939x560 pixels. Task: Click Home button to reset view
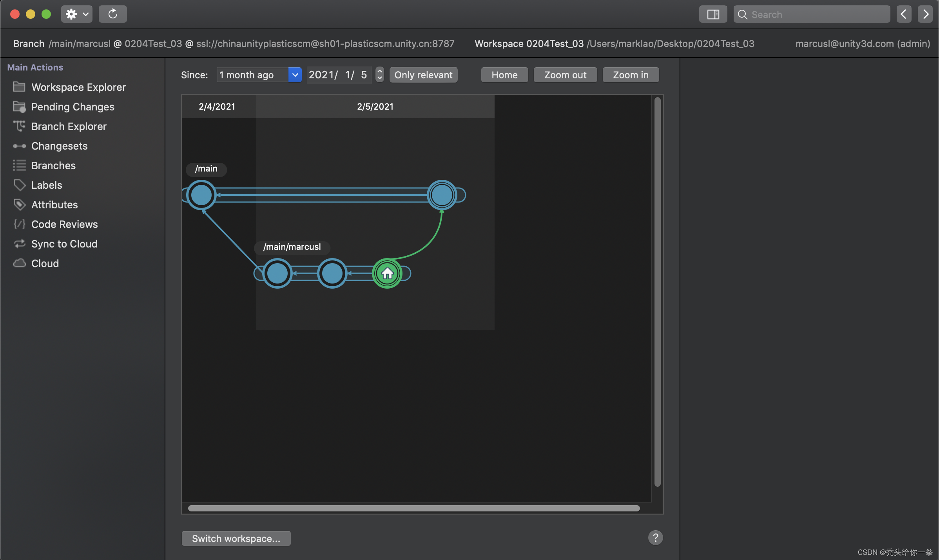click(504, 74)
